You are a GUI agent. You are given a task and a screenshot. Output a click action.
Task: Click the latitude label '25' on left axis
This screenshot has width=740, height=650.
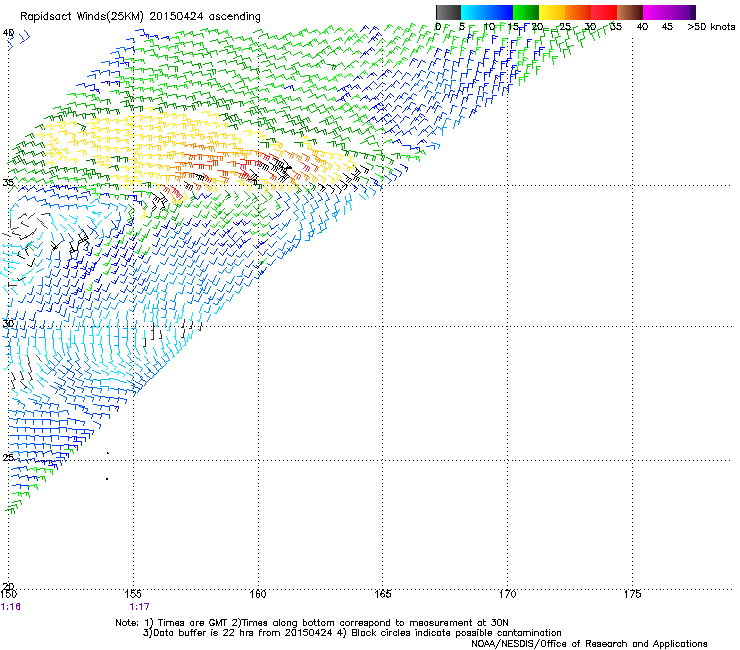[x=8, y=457]
